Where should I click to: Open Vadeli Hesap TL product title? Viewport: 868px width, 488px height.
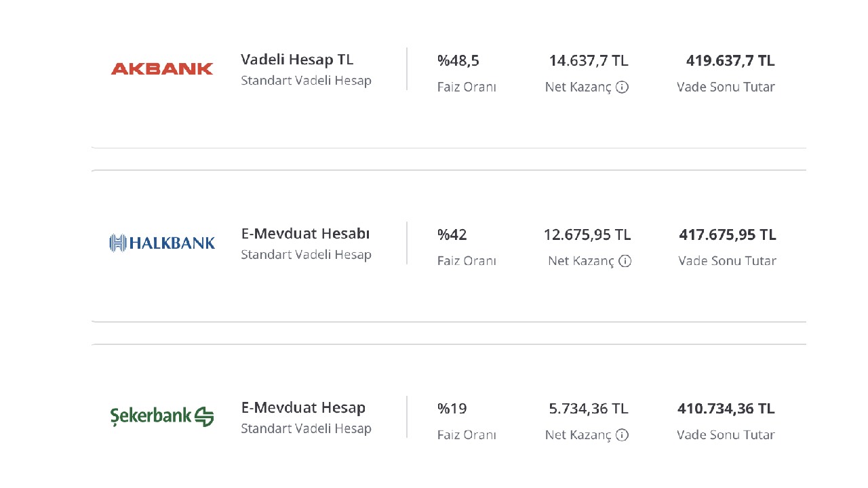coord(297,60)
